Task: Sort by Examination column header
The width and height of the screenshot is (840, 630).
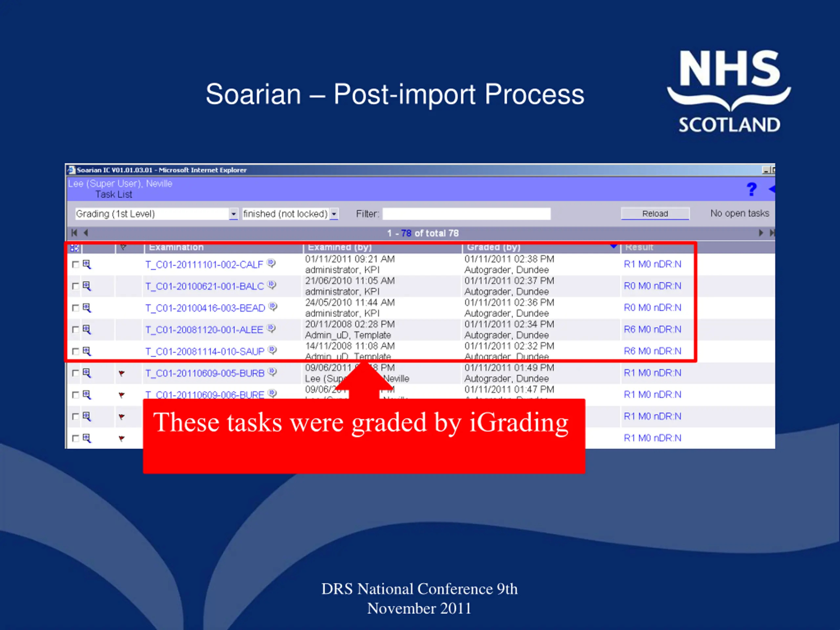Action: coord(176,248)
